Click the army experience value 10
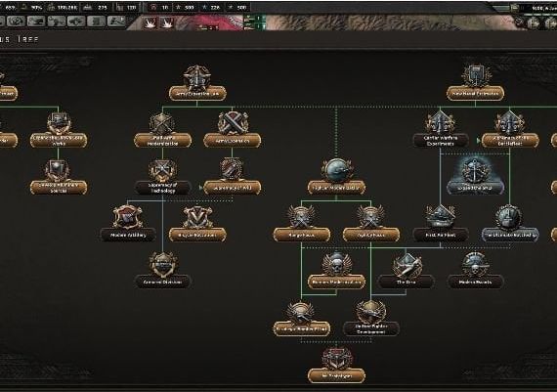This screenshot has height=392, width=557. pyautogui.click(x=165, y=8)
